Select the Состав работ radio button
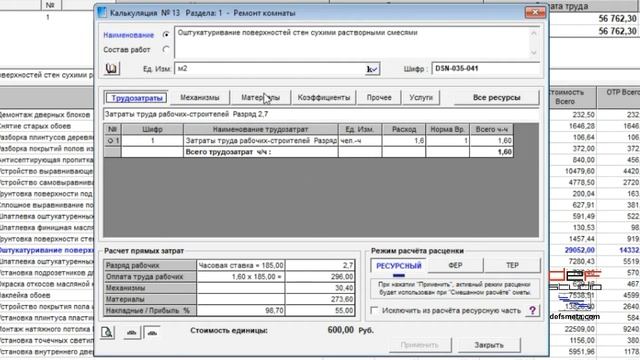This screenshot has height=360, width=640. 165,50
